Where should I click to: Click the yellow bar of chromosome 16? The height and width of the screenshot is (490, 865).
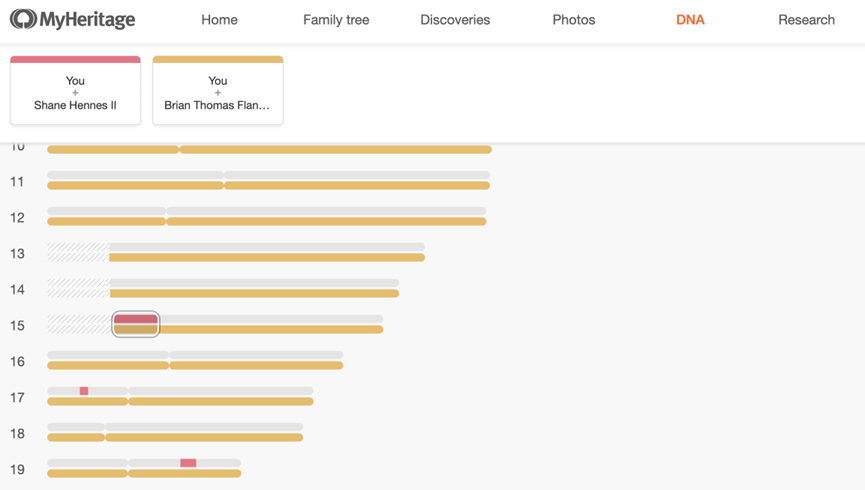click(x=195, y=365)
